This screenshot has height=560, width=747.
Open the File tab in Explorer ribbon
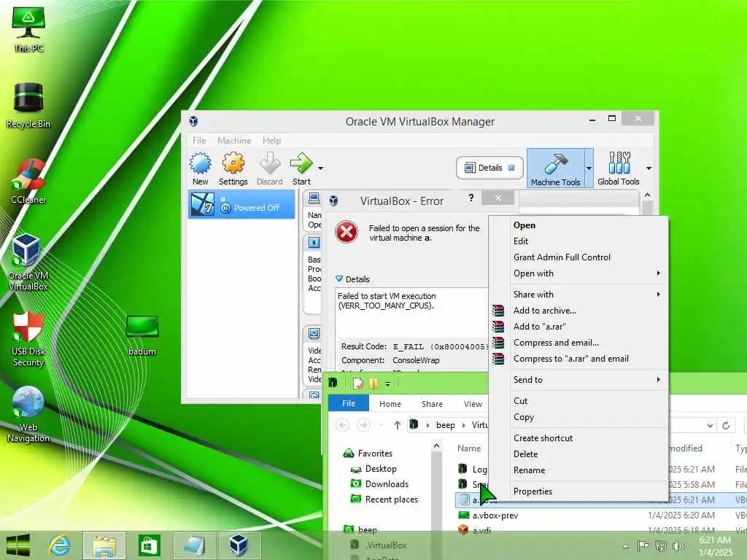[349, 403]
